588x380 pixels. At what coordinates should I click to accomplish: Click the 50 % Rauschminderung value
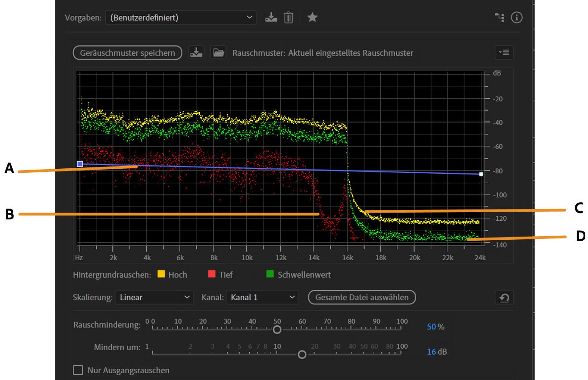click(x=432, y=327)
